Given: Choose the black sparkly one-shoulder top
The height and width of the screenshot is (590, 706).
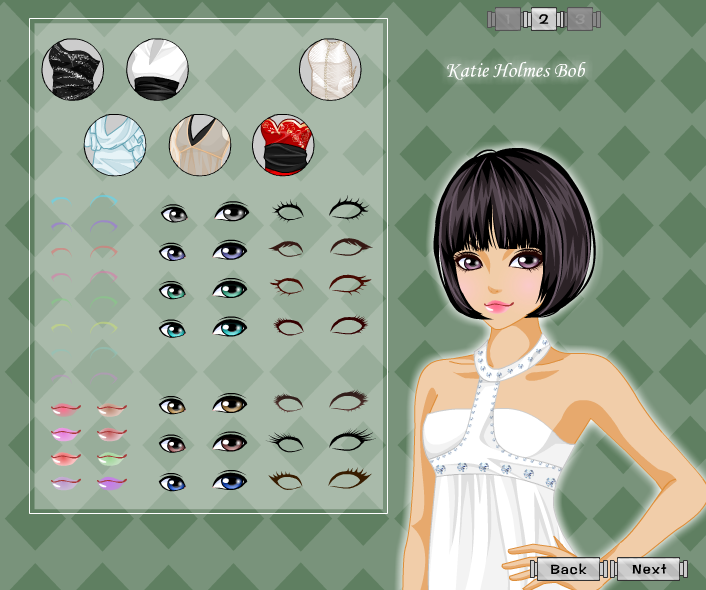Looking at the screenshot, I should (x=72, y=69).
